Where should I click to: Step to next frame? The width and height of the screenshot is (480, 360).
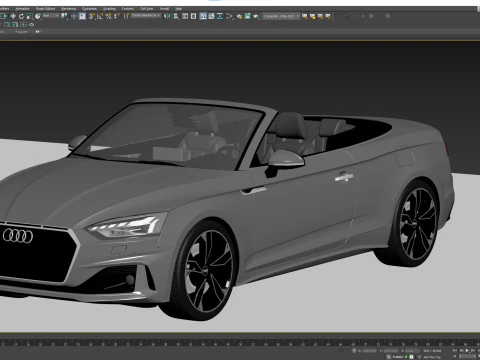click(473, 351)
